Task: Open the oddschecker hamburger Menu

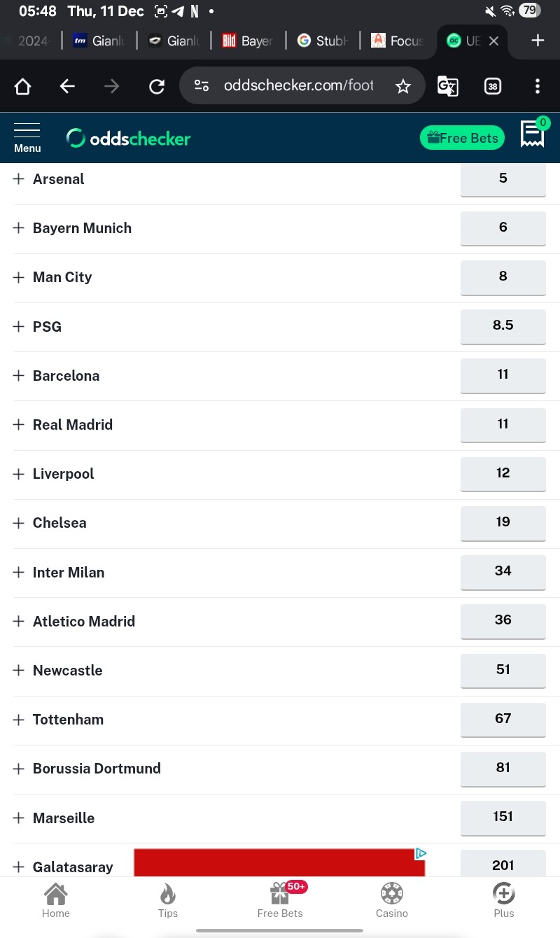Action: 27,137
